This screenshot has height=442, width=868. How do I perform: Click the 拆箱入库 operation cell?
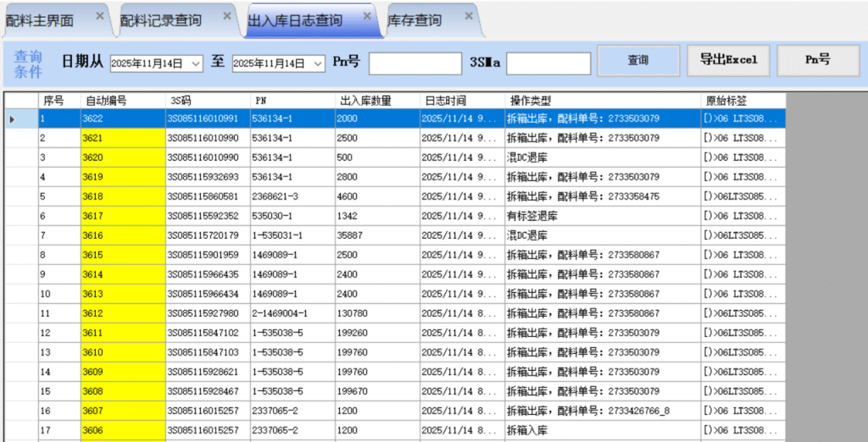tap(603, 430)
